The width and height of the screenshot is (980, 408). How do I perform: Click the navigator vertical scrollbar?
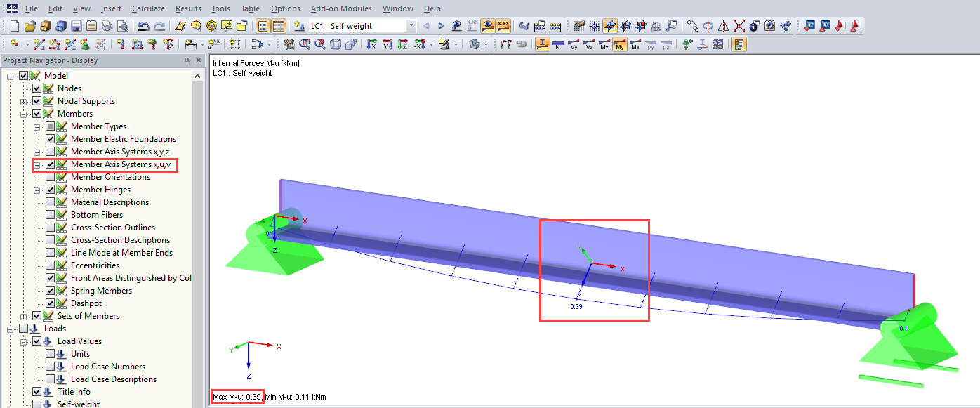[x=198, y=239]
